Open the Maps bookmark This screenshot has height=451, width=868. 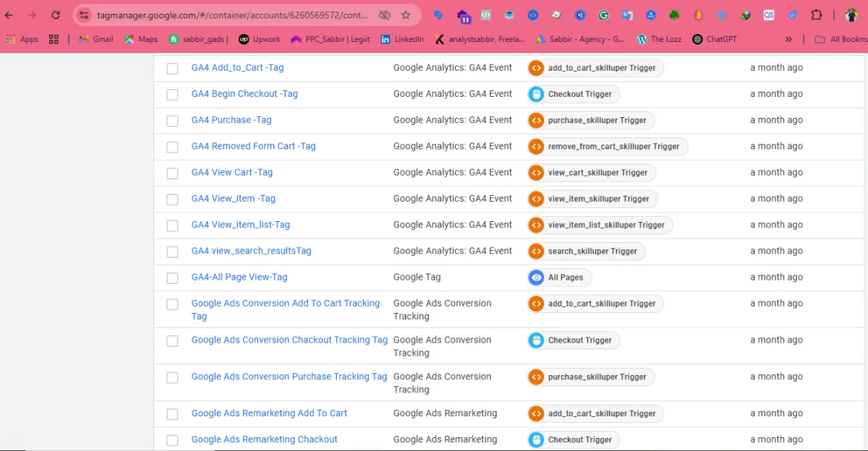pos(140,39)
